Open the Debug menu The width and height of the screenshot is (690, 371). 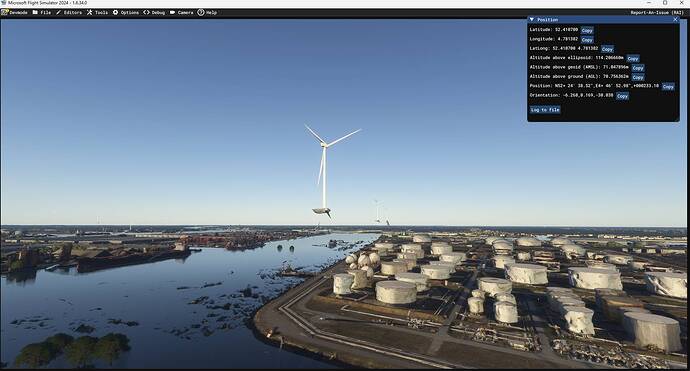(154, 12)
